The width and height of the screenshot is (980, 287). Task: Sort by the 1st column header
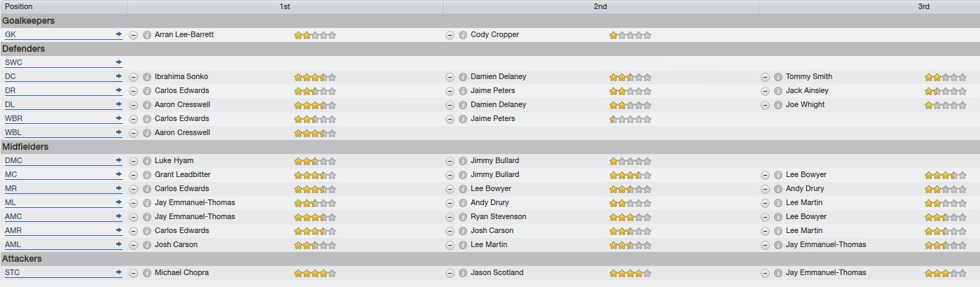pyautogui.click(x=285, y=6)
